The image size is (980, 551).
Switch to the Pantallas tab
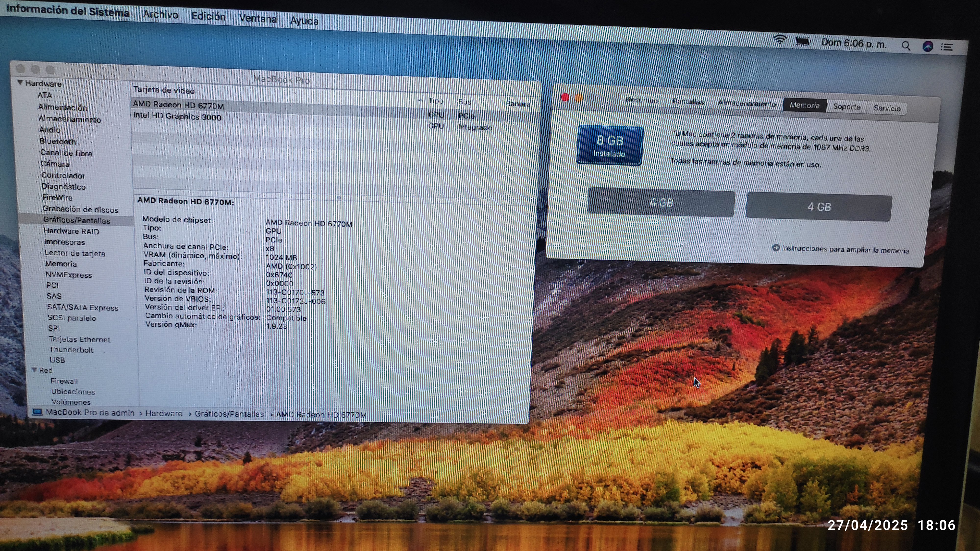point(688,102)
